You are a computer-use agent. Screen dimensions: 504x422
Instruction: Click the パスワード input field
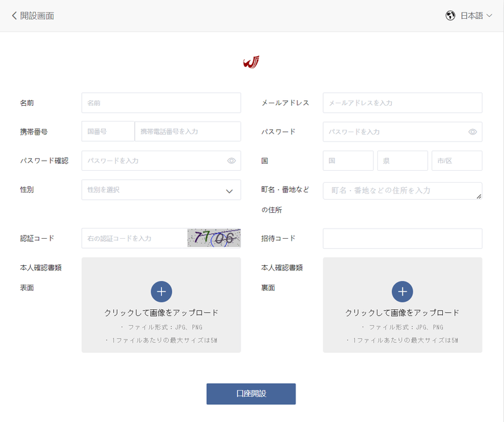click(403, 132)
